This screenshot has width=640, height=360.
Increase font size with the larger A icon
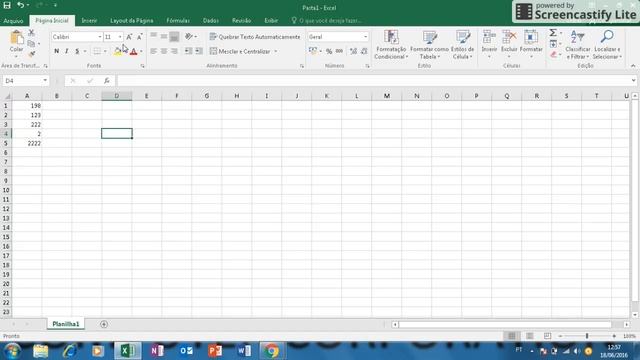pos(129,37)
